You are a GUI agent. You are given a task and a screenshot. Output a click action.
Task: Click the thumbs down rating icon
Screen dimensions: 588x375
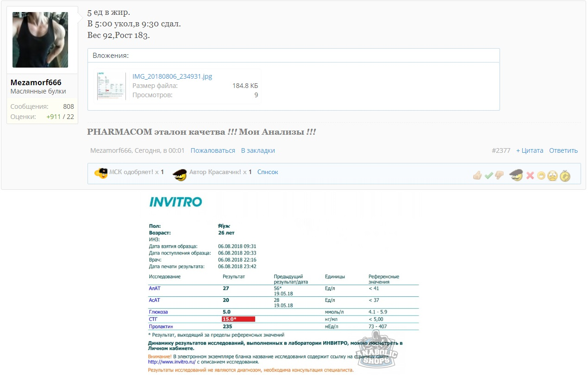pyautogui.click(x=499, y=175)
